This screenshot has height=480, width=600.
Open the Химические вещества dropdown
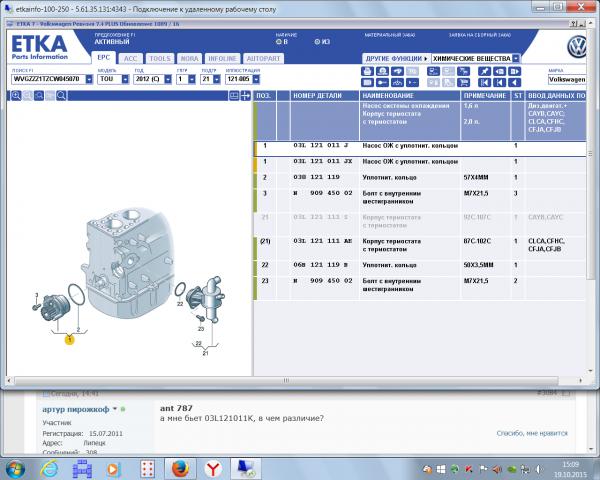(516, 59)
